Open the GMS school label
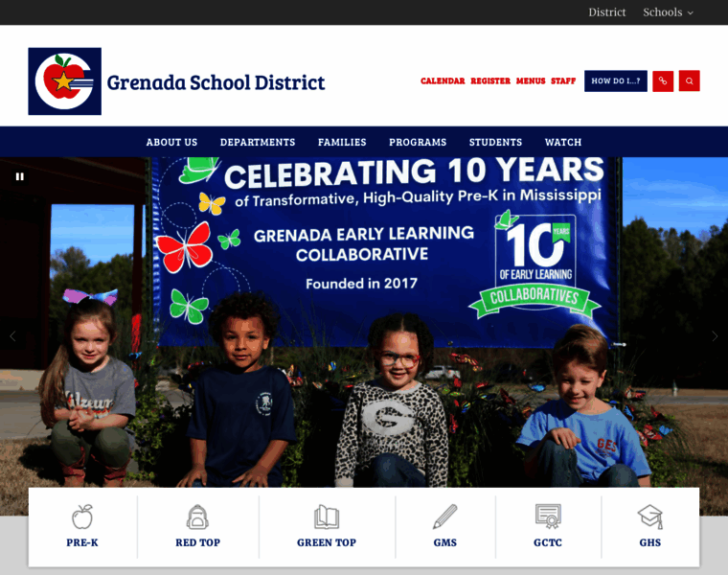The image size is (728, 575). point(445,542)
